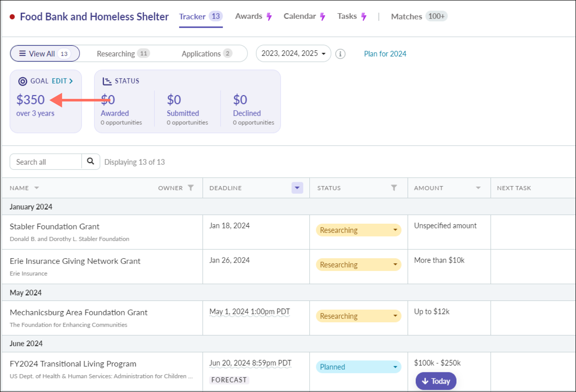Click the filter icon in the Owner column
The width and height of the screenshot is (576, 392).
coord(190,187)
